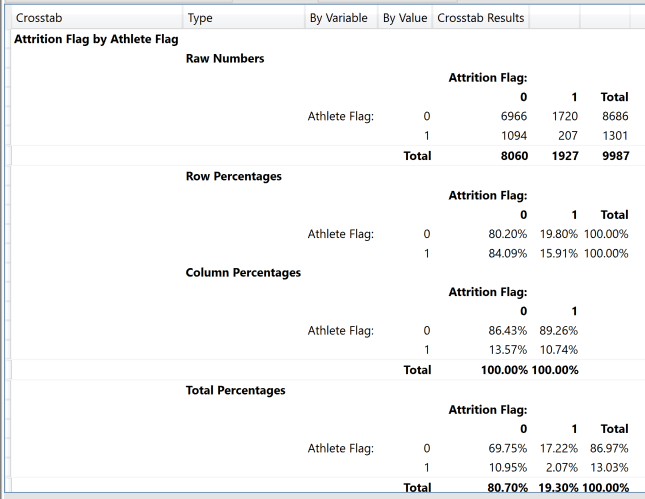Click the Crosstab column header

tap(97, 18)
